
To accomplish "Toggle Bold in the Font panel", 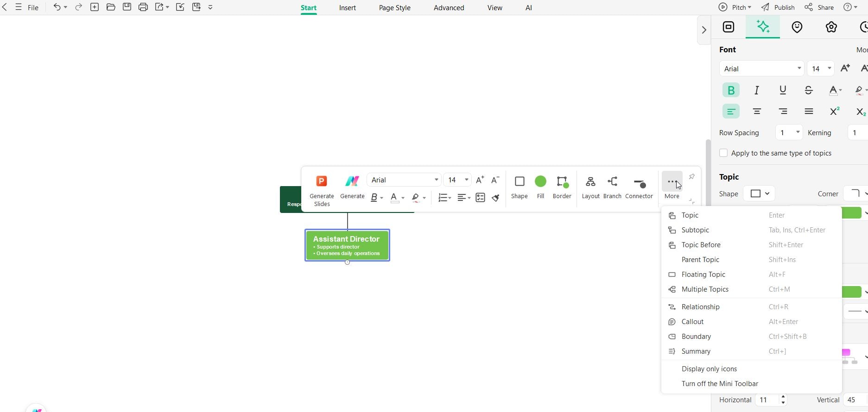I will pyautogui.click(x=731, y=90).
